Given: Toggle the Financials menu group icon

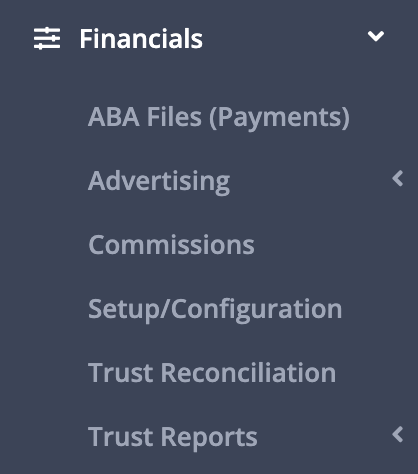Looking at the screenshot, I should pyautogui.click(x=47, y=38).
